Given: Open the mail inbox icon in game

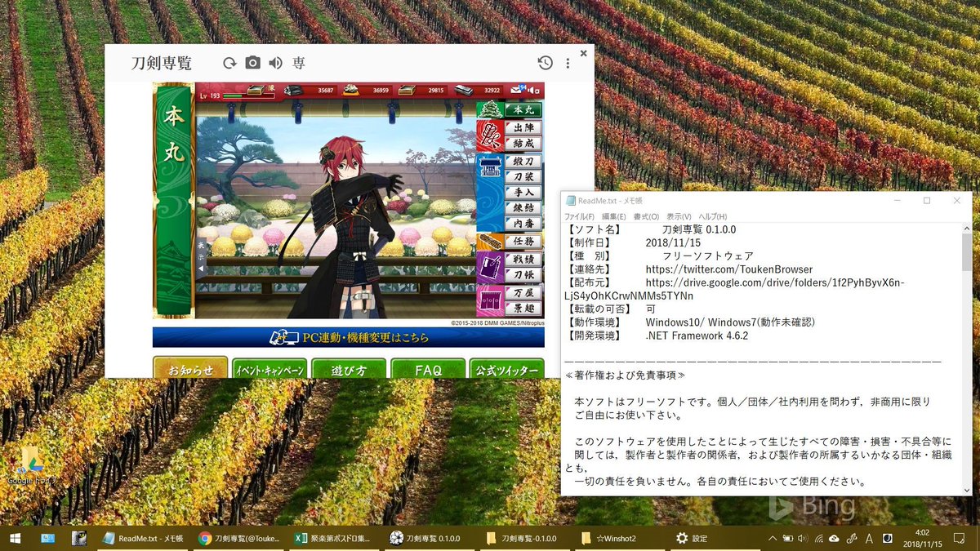Looking at the screenshot, I should [515, 90].
